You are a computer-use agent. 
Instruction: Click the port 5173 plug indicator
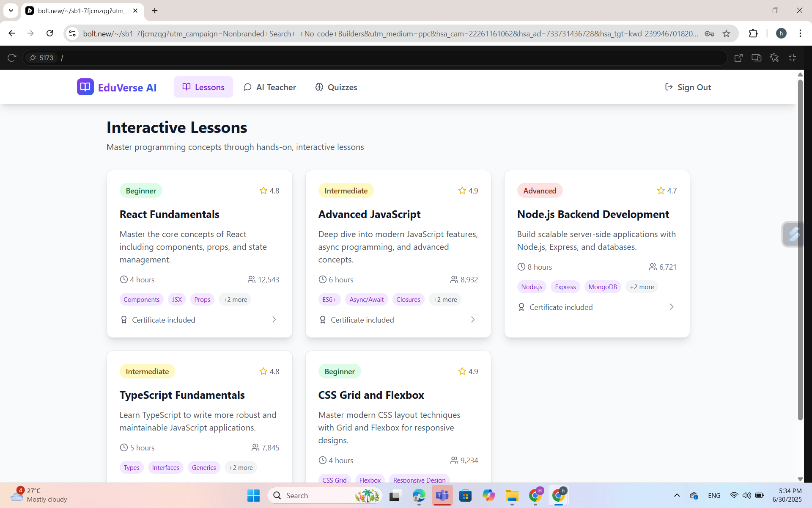(x=41, y=58)
